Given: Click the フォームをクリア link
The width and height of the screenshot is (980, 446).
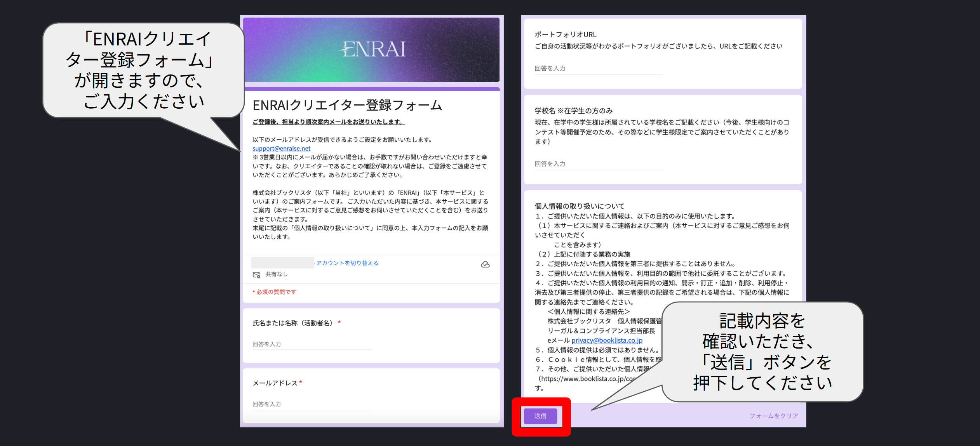Looking at the screenshot, I should point(774,416).
